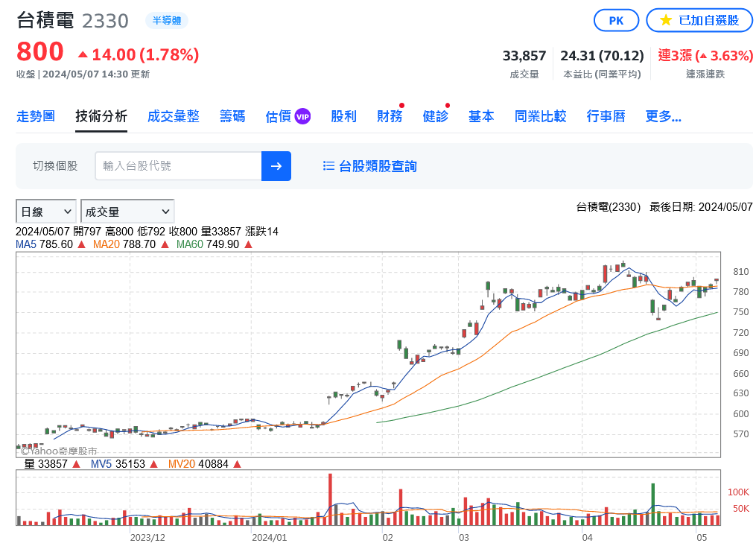756x546 pixels.
Task: Click the 台積電(2330) chart title
Action: point(608,207)
